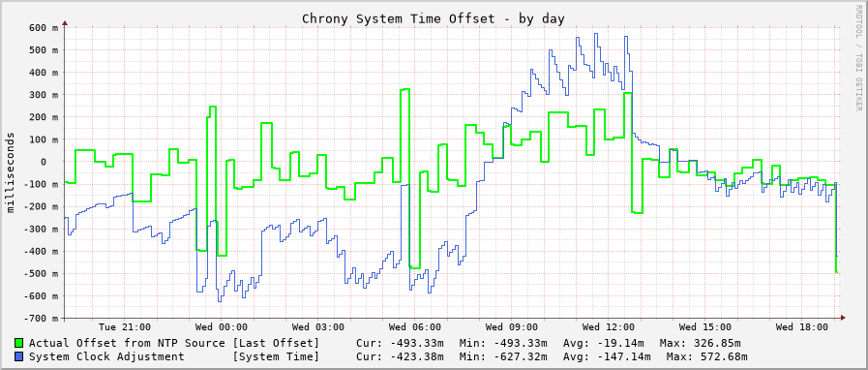The height and width of the screenshot is (370, 868).
Task: Click the 'Wed 00:00' x-axis tick label
Action: tap(222, 327)
